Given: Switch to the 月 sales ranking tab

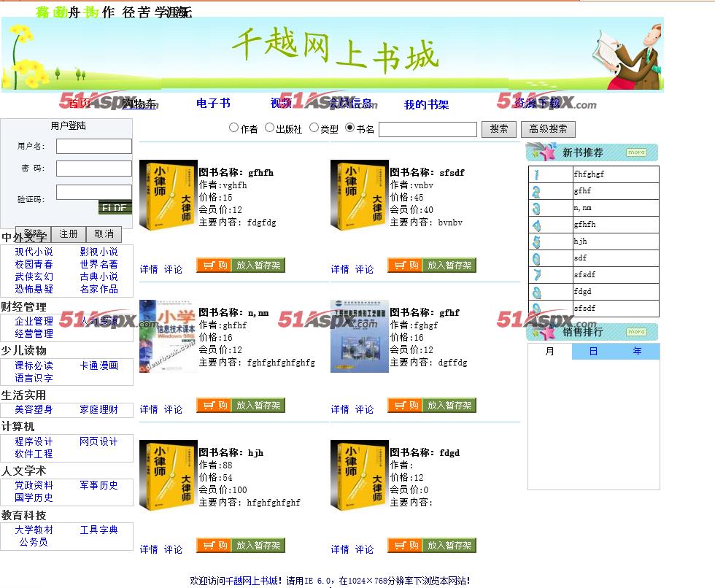Looking at the screenshot, I should 550,352.
